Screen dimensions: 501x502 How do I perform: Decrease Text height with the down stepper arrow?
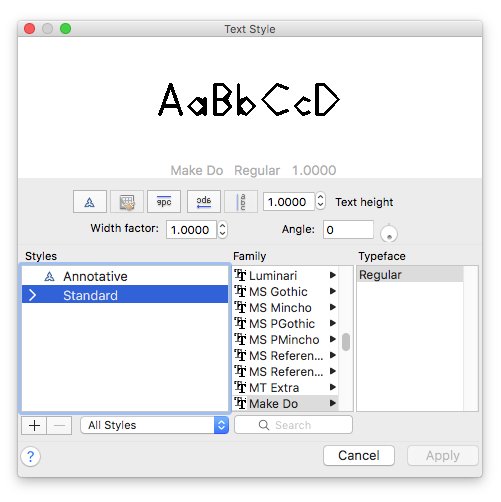click(x=320, y=206)
